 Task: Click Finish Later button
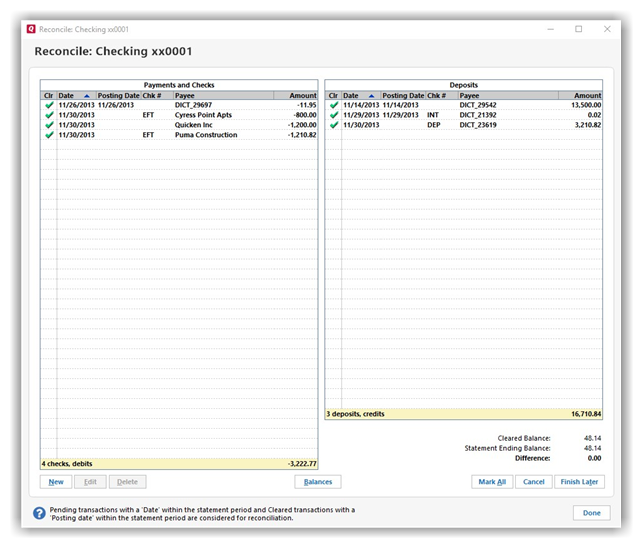click(580, 482)
